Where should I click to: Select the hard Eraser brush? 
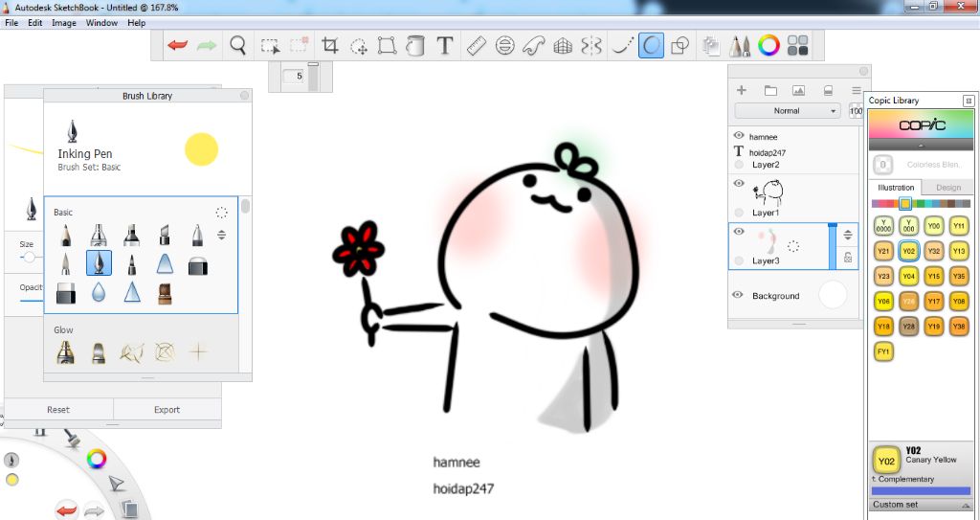tap(66, 293)
